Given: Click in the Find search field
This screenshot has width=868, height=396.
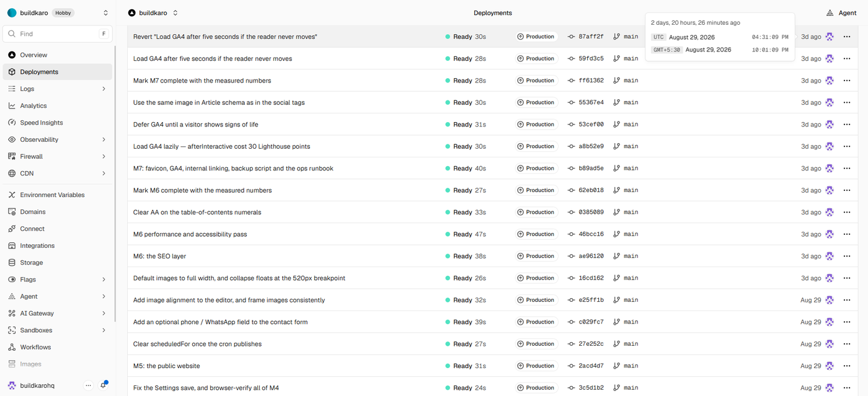Looking at the screenshot, I should [x=58, y=34].
